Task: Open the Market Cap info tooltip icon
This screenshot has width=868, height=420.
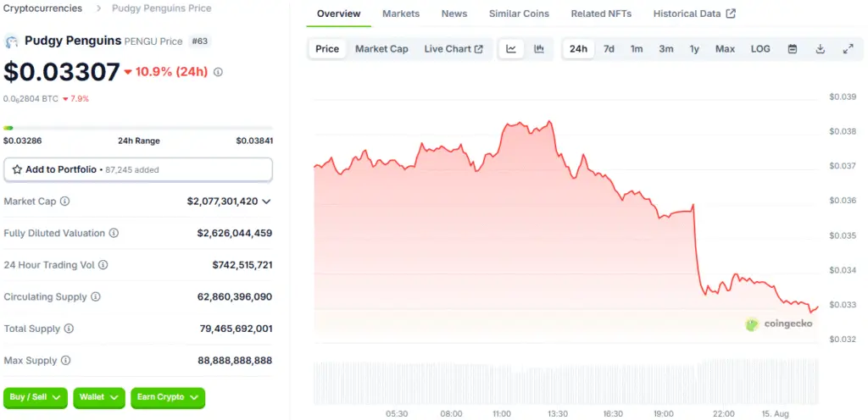Action: click(x=64, y=202)
